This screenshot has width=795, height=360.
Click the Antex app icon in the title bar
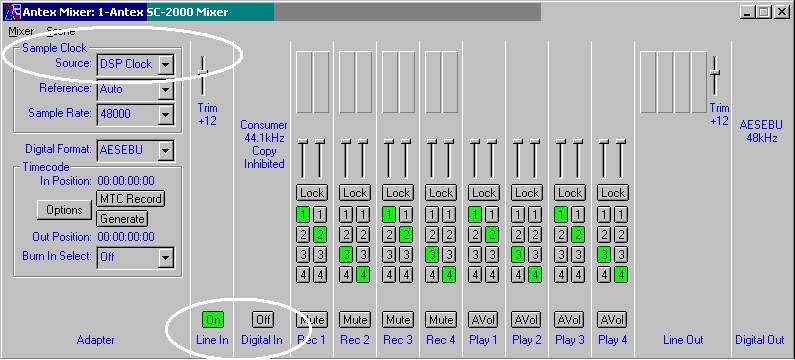pyautogui.click(x=12, y=12)
